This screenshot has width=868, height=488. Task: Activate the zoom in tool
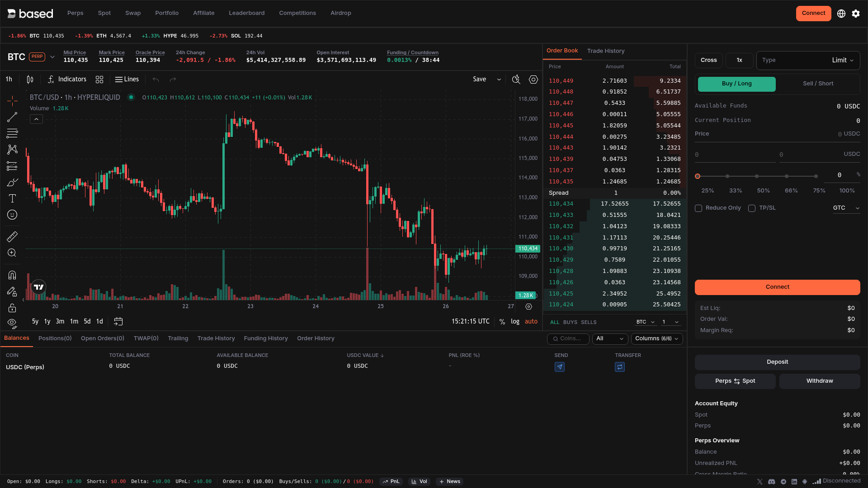12,253
